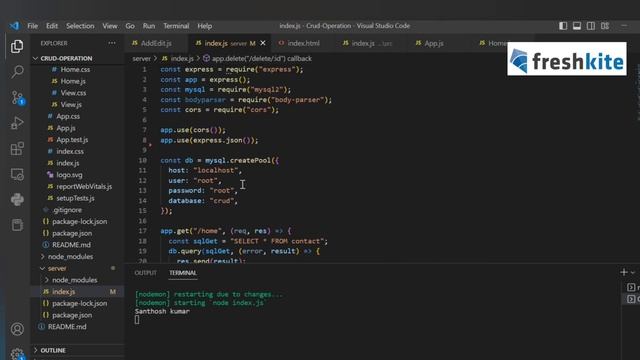
Task: Switch to the App.js editor tab
Action: coord(433,43)
